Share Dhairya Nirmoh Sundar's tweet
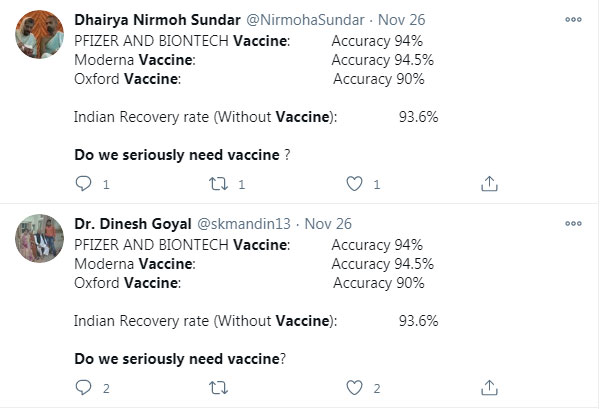Image resolution: width=601 pixels, height=409 pixels. (489, 184)
